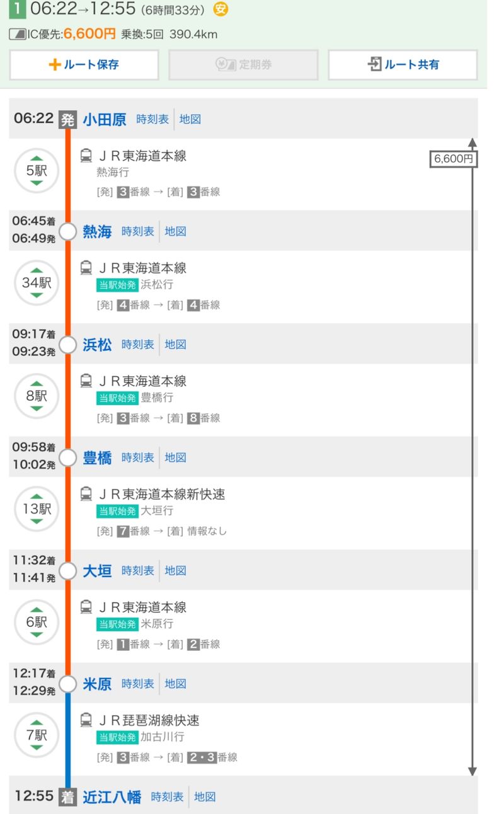Click the 熱海 transfer station circle marker
The width and height of the screenshot is (504, 814).
[67, 231]
